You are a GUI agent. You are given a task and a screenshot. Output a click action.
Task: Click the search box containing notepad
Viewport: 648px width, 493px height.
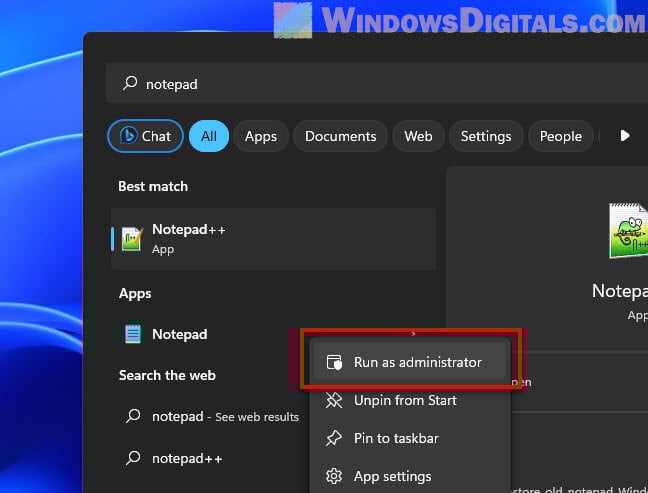point(377,83)
